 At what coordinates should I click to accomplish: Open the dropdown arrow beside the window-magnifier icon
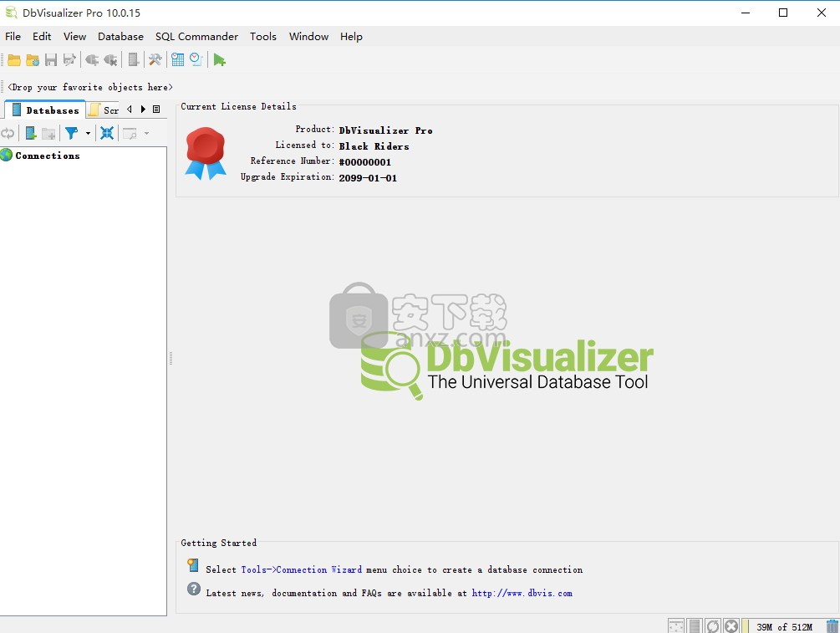point(146,134)
